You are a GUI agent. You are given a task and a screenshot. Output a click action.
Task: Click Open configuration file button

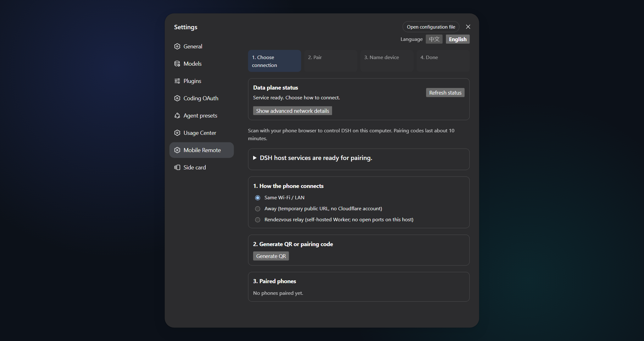coord(431,27)
